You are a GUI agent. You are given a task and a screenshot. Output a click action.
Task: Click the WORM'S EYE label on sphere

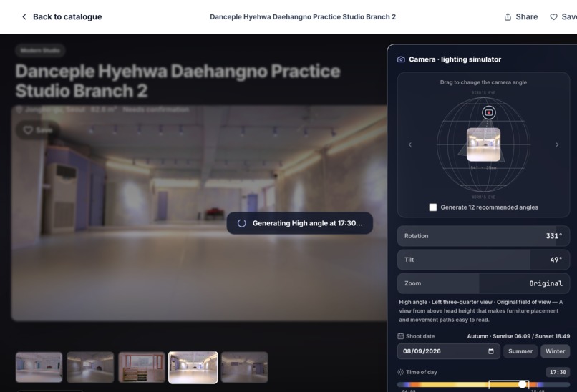483,197
